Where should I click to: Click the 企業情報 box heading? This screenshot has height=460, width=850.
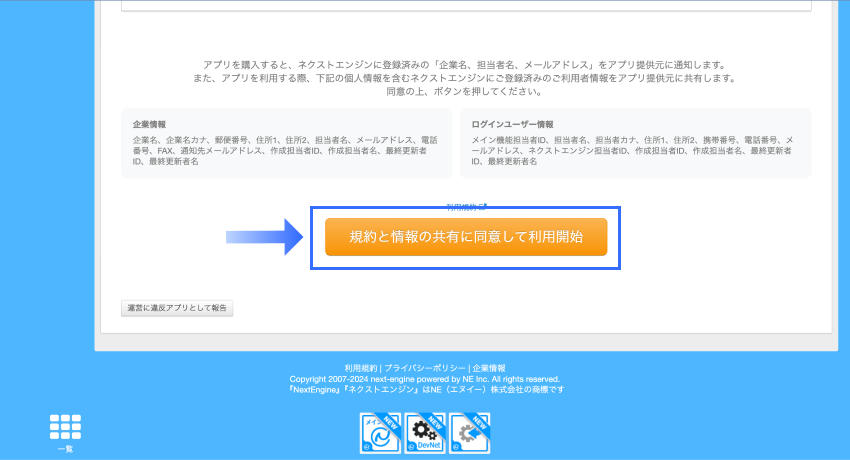pyautogui.click(x=149, y=124)
